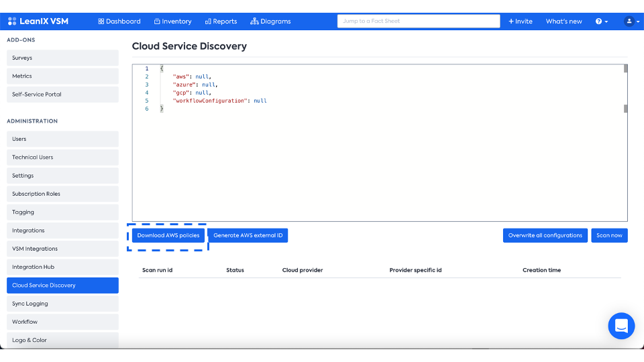Click "workflowConfiguration" key in editor
This screenshot has height=362, width=644.
(x=210, y=101)
